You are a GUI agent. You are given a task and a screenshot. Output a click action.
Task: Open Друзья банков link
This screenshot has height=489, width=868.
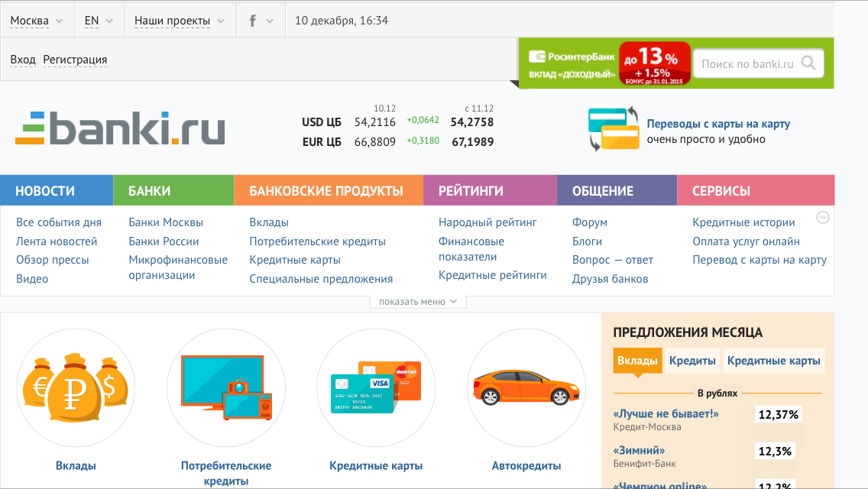[610, 279]
